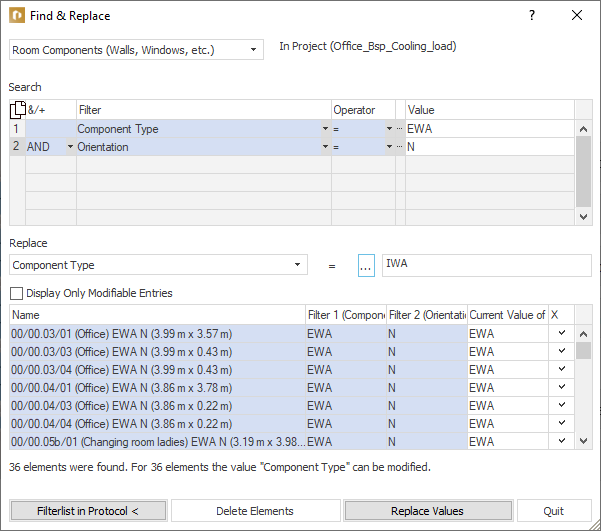Open the AND logical connector dropdown
This screenshot has width=601, height=531.
71,147
